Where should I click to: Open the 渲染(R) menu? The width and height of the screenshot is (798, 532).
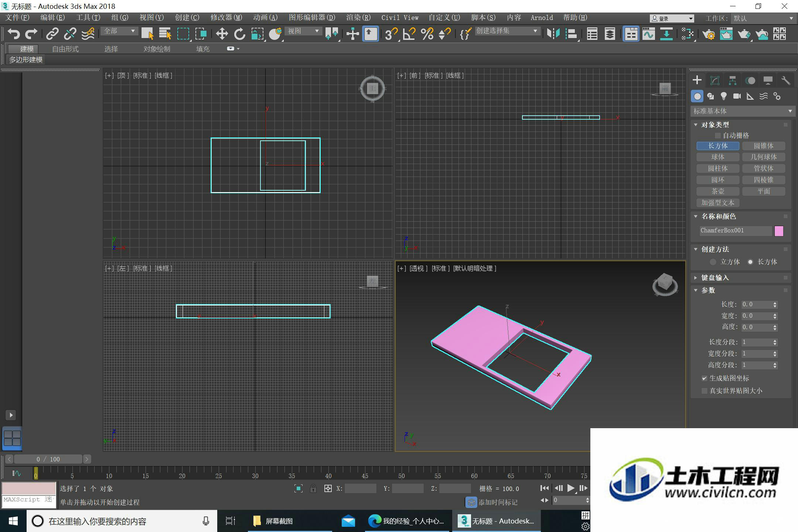(x=358, y=18)
